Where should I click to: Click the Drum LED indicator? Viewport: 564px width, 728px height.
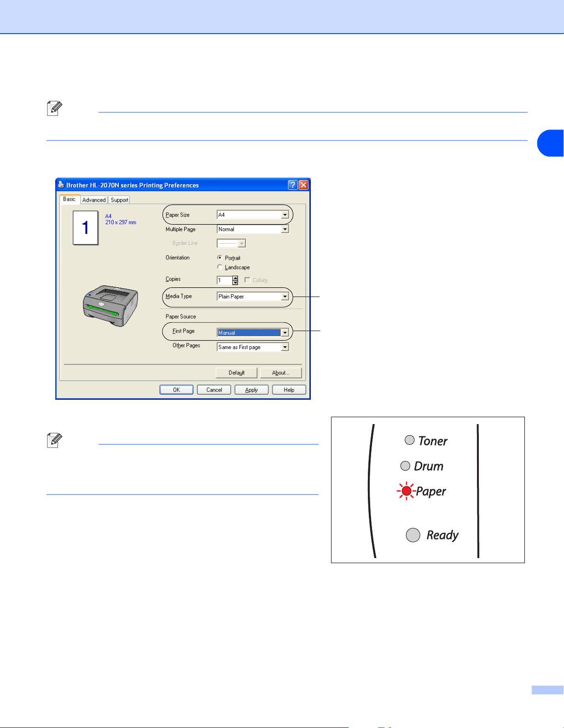pyautogui.click(x=405, y=466)
